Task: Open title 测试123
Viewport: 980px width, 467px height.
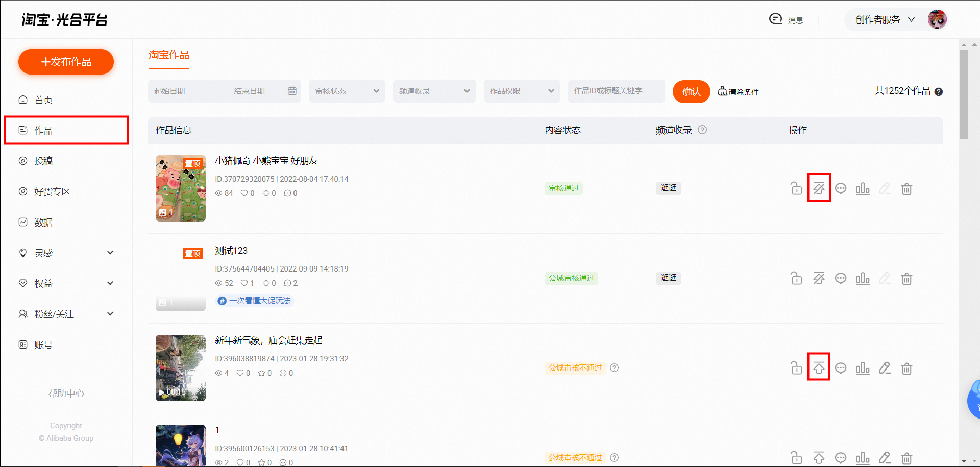Action: (x=231, y=251)
